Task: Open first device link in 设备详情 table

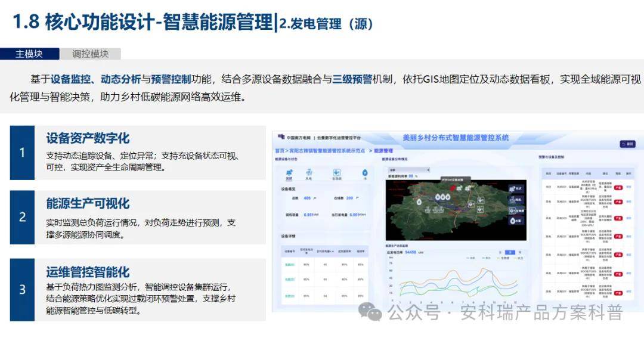Action: coord(289,263)
